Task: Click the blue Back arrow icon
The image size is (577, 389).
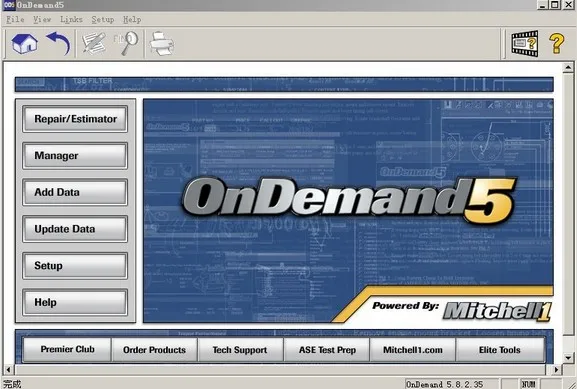Action: coord(58,43)
